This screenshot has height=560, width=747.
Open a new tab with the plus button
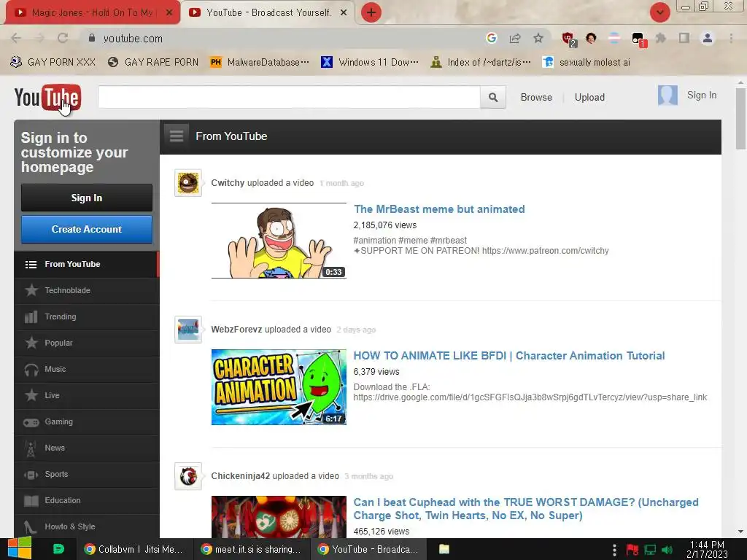click(x=371, y=12)
